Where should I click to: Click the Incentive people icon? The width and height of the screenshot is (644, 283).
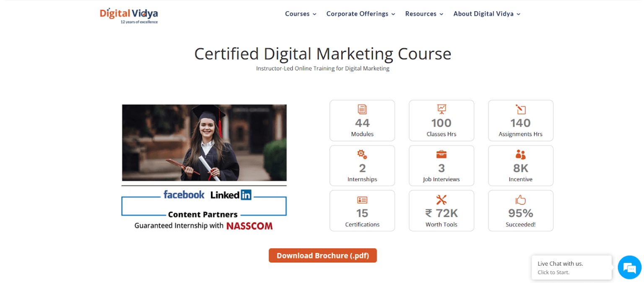pos(520,155)
